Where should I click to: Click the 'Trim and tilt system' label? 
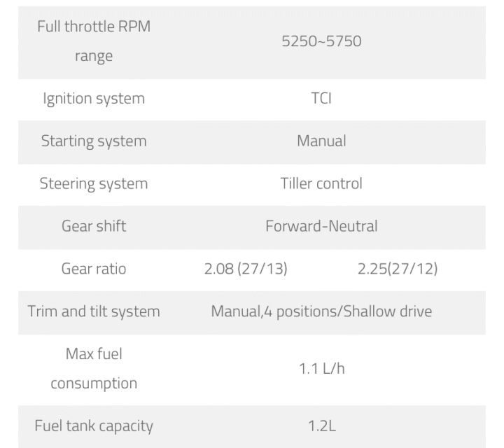[94, 311]
